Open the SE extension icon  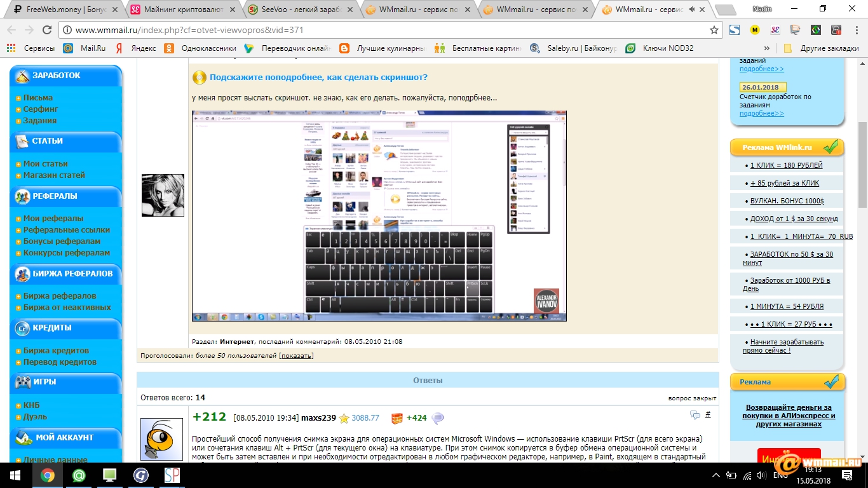(x=775, y=30)
